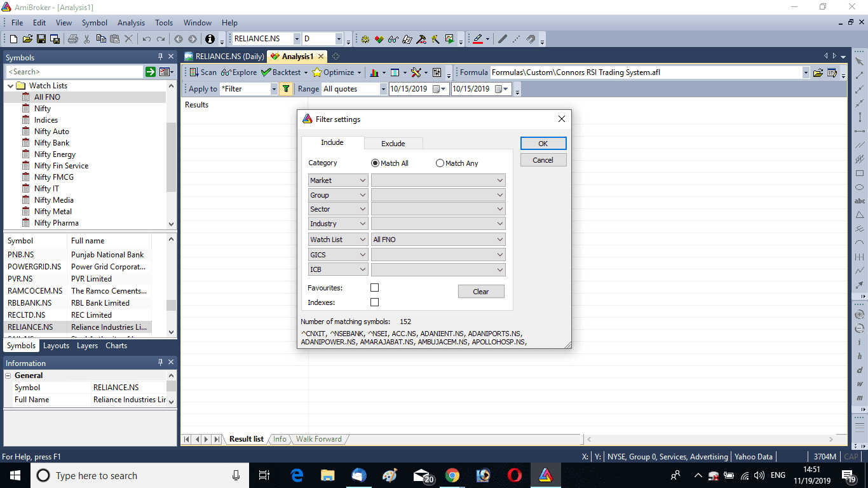Click Cancel in Filter settings
The image size is (868, 488).
543,160
